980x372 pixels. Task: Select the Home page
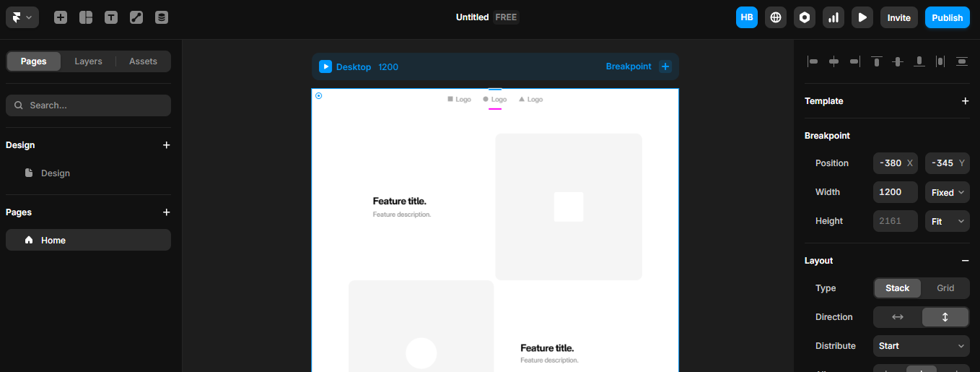coord(88,240)
